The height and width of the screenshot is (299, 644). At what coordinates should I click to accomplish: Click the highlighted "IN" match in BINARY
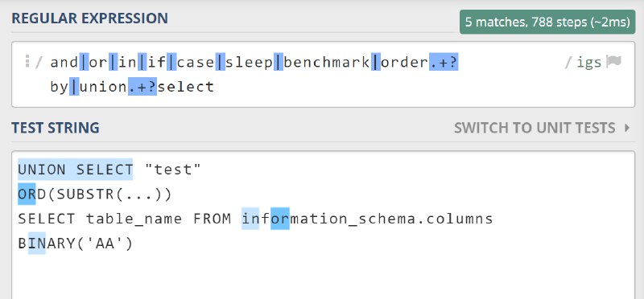point(36,244)
